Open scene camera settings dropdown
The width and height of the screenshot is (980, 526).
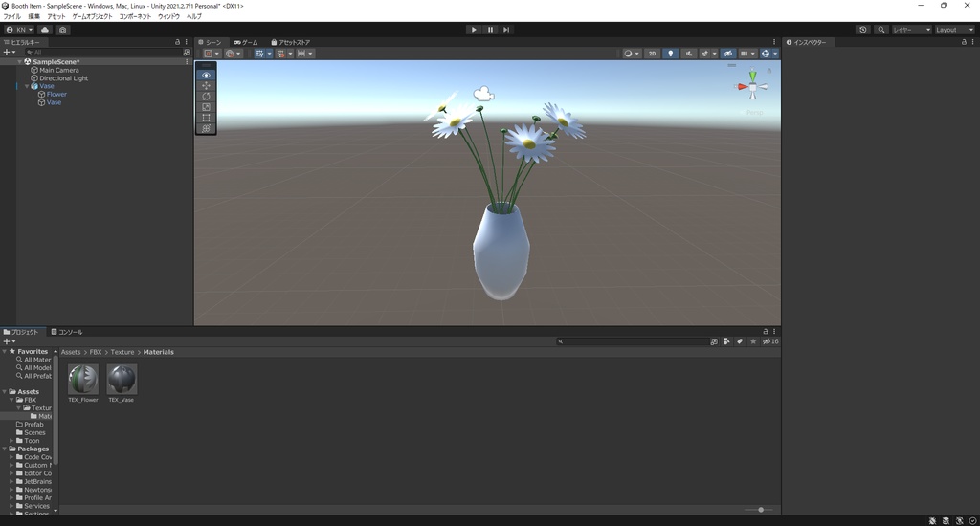[x=747, y=54]
